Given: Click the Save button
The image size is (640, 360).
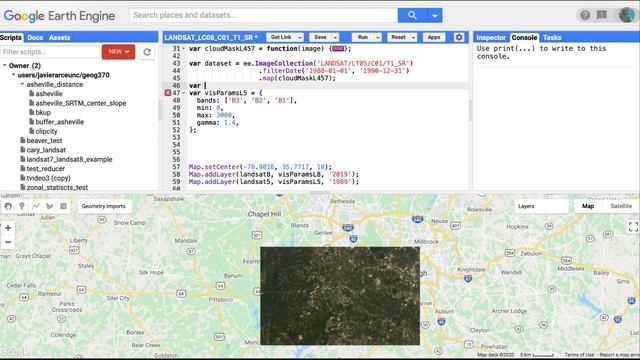Looking at the screenshot, I should click(x=320, y=37).
